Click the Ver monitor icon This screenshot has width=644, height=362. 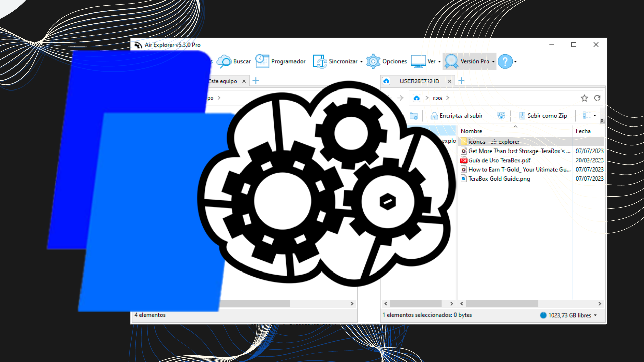418,61
